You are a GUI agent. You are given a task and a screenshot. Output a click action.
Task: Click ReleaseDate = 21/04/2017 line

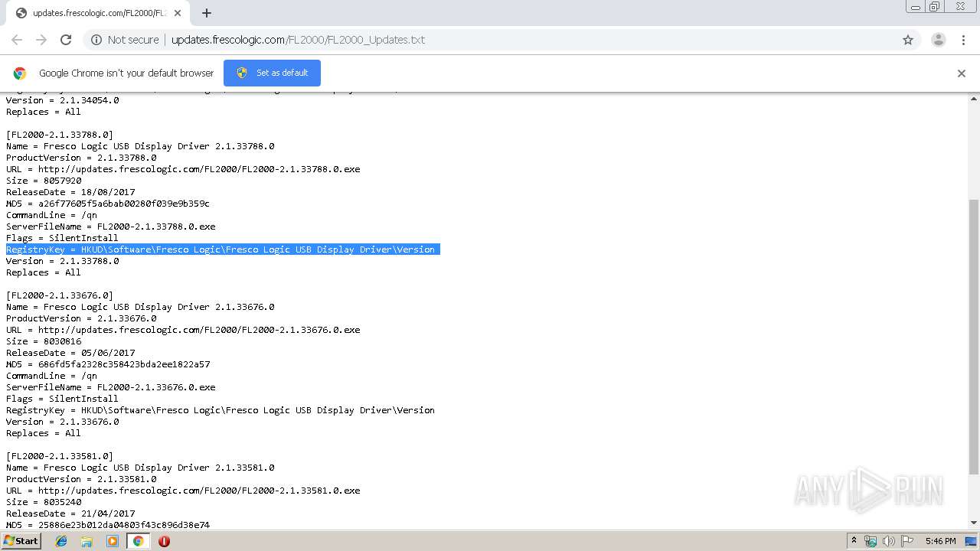coord(70,514)
